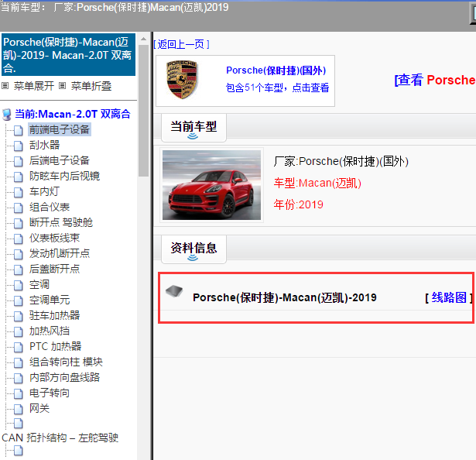Viewport: 476px width, 460px height.
Task: Open 后端电子设备 wiring entry
Action: [x=60, y=160]
